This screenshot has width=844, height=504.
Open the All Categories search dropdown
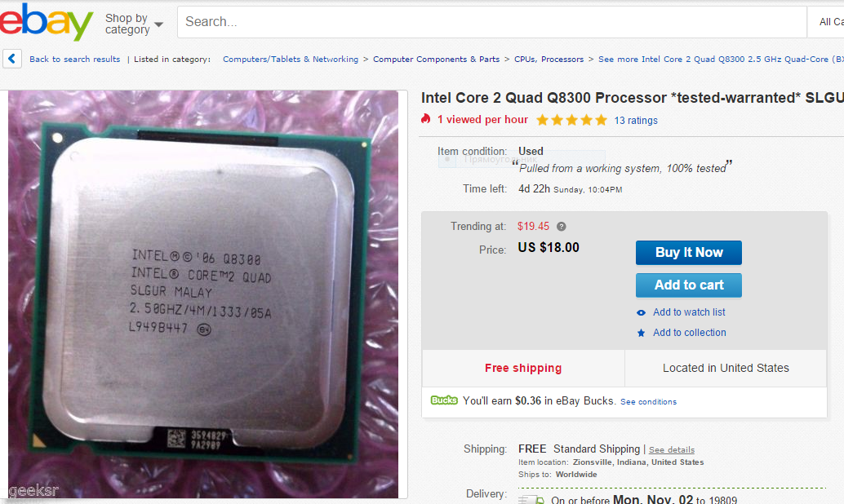tap(826, 22)
